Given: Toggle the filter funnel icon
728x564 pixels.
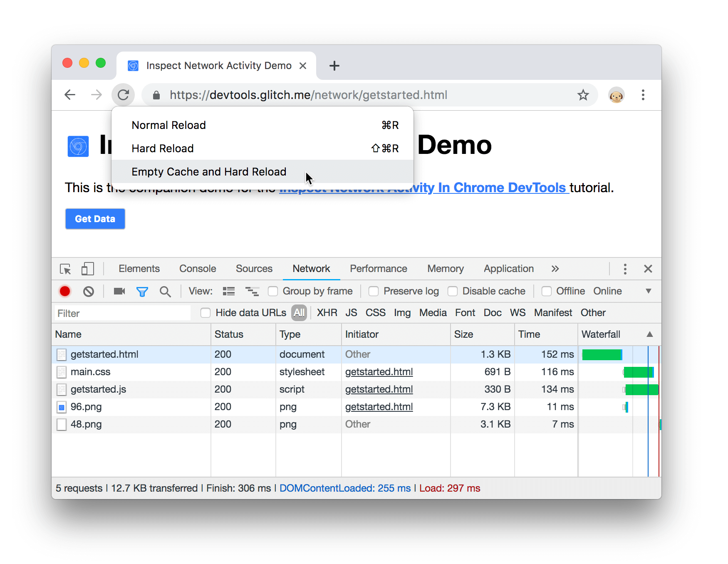Looking at the screenshot, I should pyautogui.click(x=142, y=292).
